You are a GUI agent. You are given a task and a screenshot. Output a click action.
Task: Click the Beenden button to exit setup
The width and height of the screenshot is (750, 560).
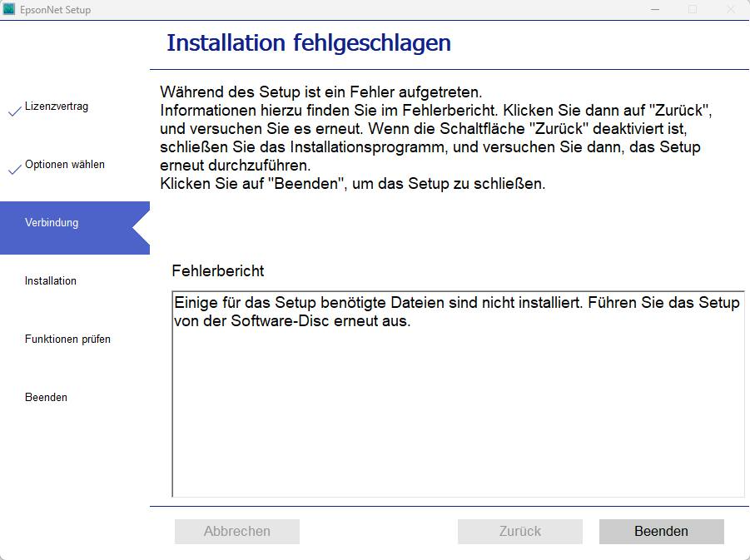click(x=662, y=532)
